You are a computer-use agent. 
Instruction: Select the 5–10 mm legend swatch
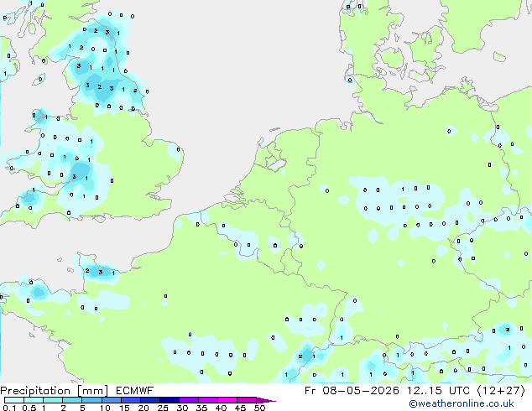tap(91, 400)
